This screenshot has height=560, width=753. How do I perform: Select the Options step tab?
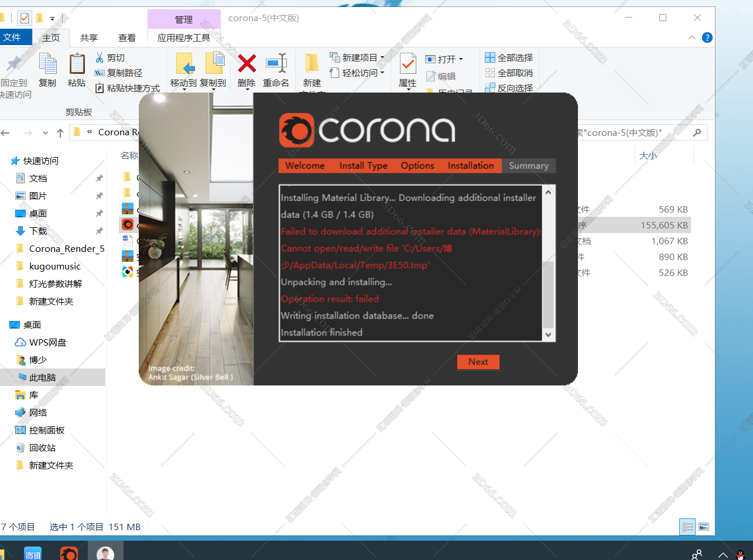coord(417,166)
